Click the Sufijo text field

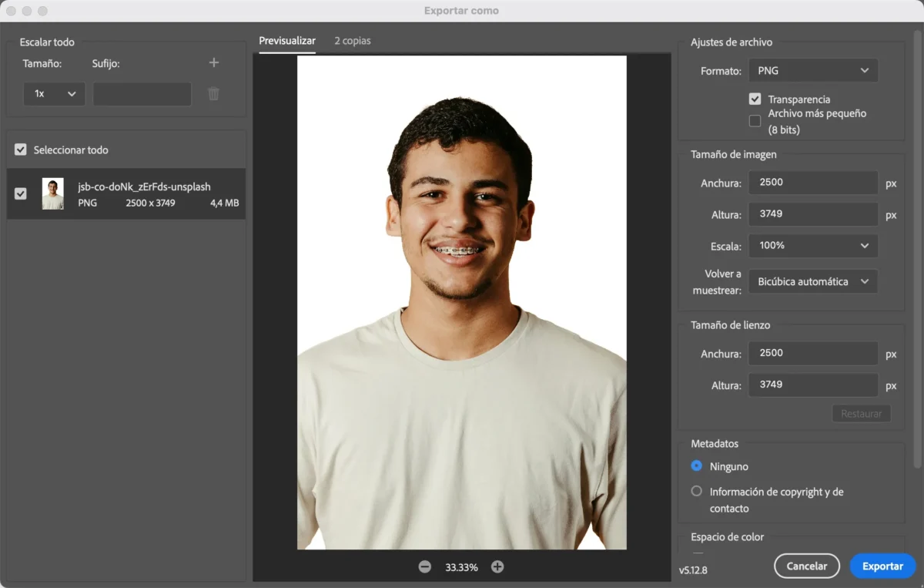pyautogui.click(x=142, y=94)
